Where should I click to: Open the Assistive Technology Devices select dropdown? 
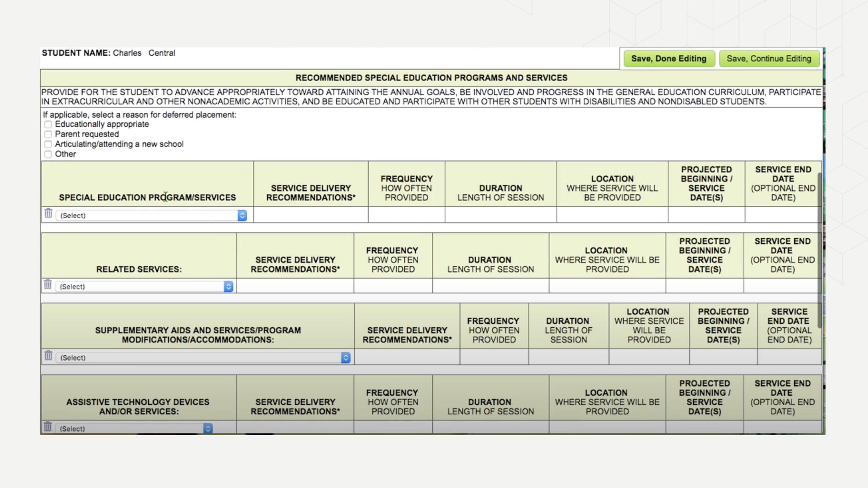(x=134, y=429)
